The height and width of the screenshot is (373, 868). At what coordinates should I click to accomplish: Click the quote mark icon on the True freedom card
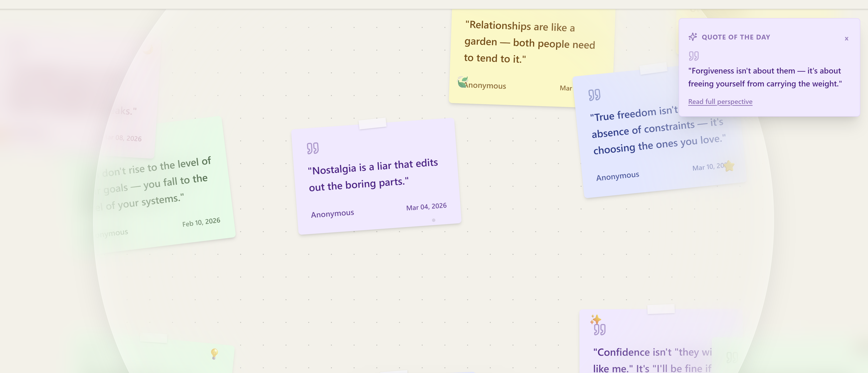pos(594,95)
